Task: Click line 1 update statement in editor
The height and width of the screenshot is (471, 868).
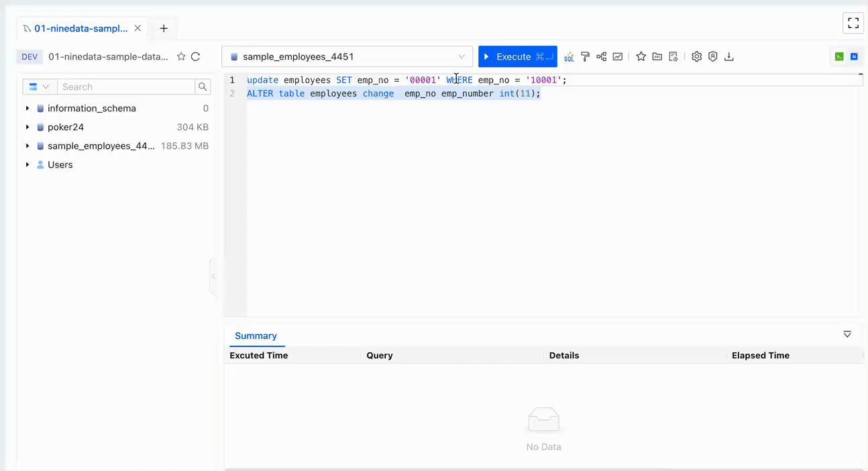Action: pos(406,81)
